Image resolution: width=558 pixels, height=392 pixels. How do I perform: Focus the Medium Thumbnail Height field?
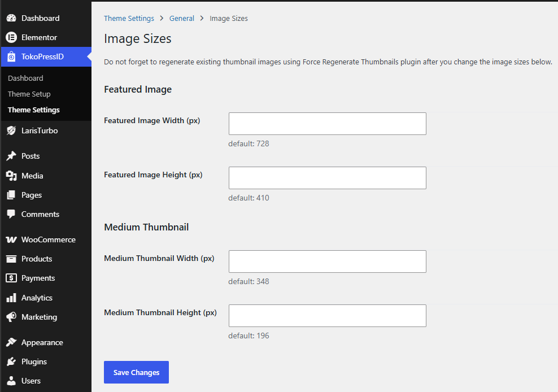tap(328, 315)
